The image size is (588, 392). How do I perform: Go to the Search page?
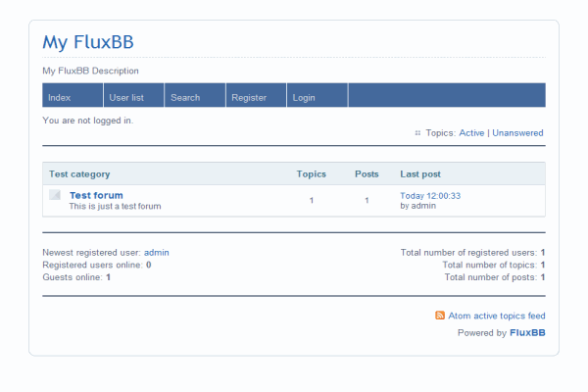[x=185, y=97]
